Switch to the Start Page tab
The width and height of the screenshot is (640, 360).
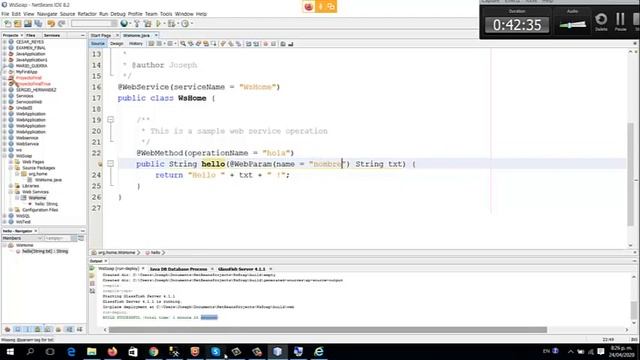click(101, 36)
